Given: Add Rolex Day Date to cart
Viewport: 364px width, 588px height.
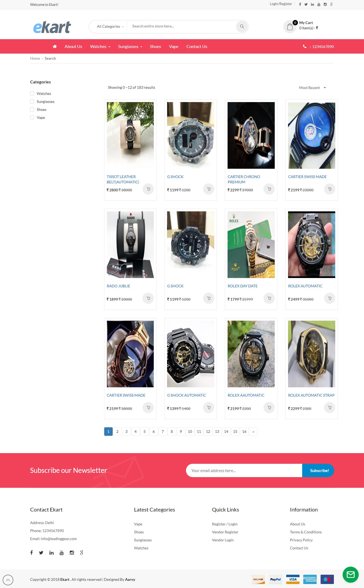Looking at the screenshot, I should pyautogui.click(x=269, y=298).
